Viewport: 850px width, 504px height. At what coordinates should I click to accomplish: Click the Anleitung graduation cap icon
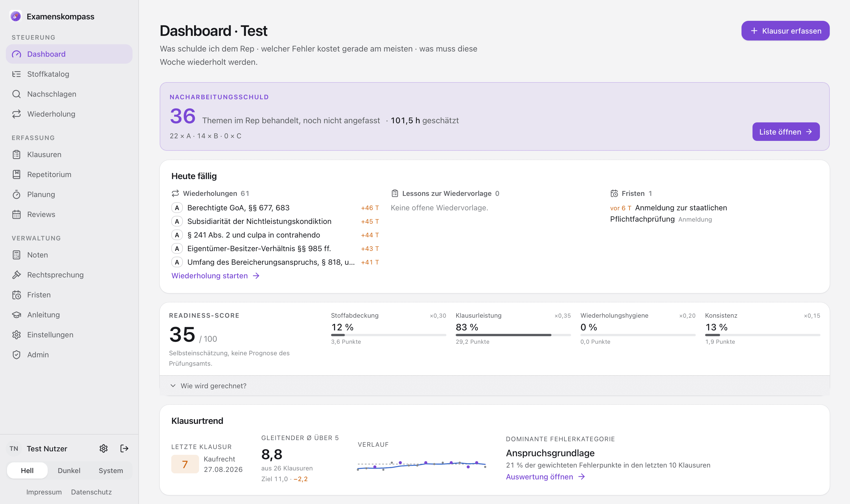click(16, 315)
